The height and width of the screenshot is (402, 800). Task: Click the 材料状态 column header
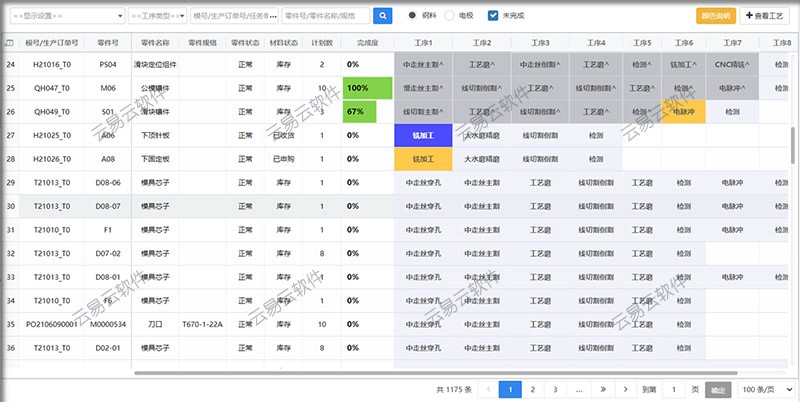[x=283, y=43]
